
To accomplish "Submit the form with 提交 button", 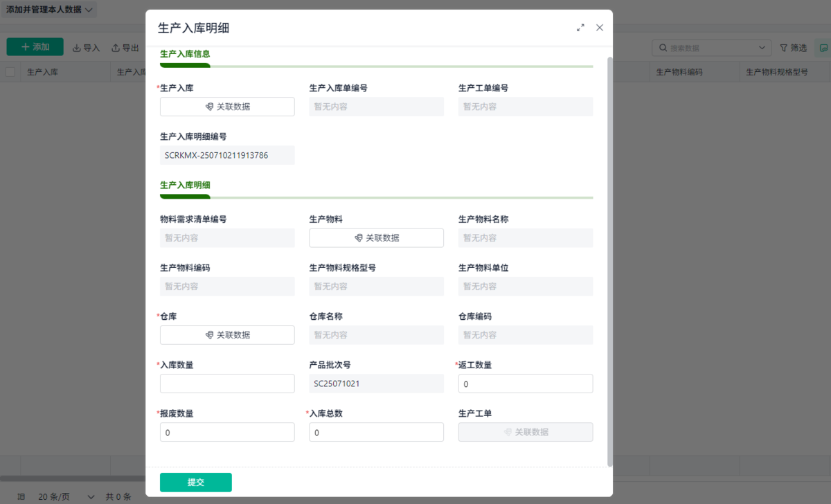I will 195,483.
